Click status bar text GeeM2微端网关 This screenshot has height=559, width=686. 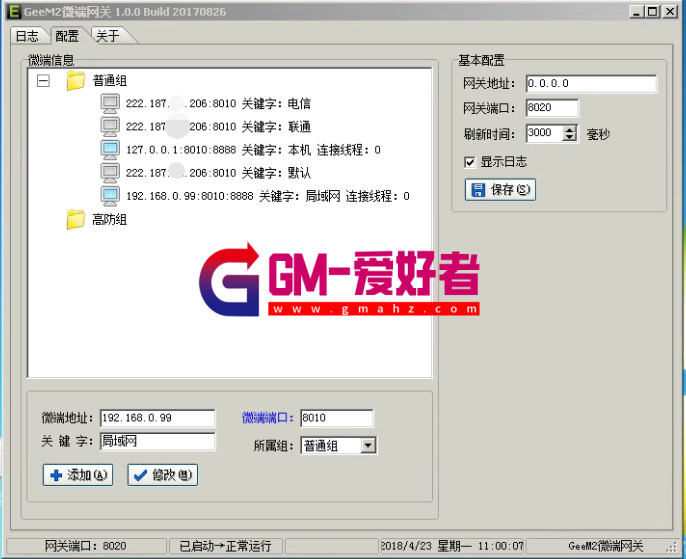(606, 546)
